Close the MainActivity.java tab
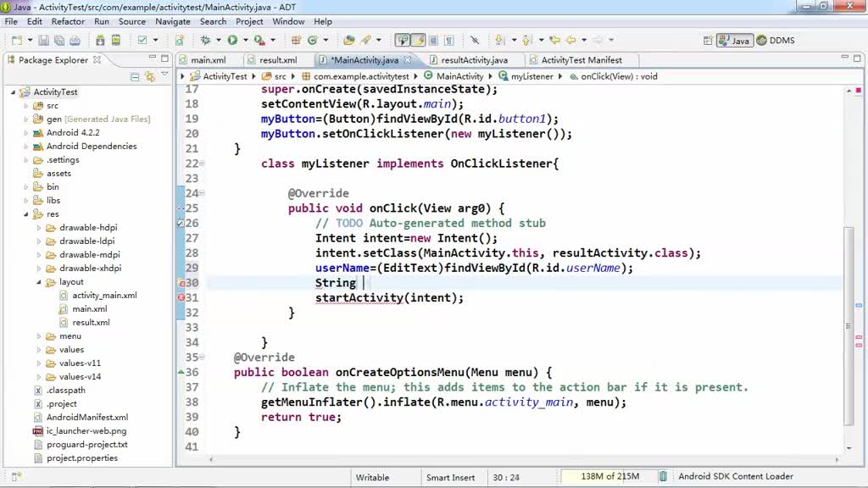This screenshot has height=488, width=868. 408,59
